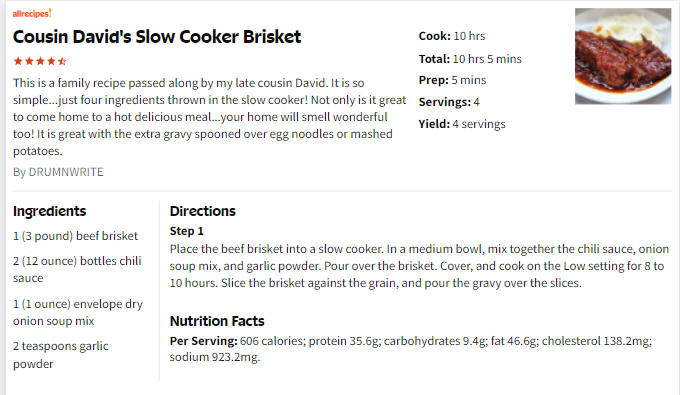Click the allrecipes logo
The width and height of the screenshot is (680, 395).
[x=32, y=13]
